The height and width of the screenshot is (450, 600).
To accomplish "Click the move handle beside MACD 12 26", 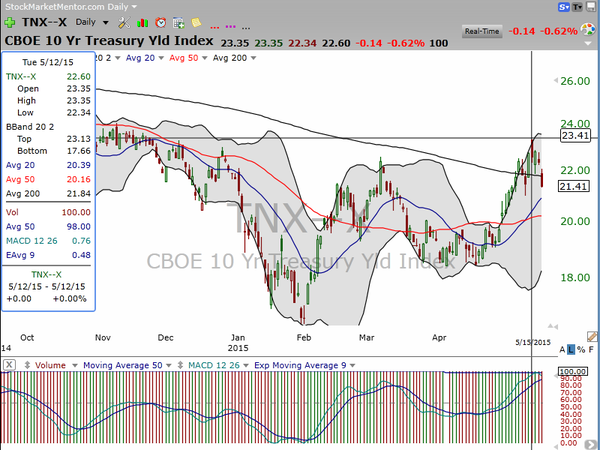I will tap(181, 365).
